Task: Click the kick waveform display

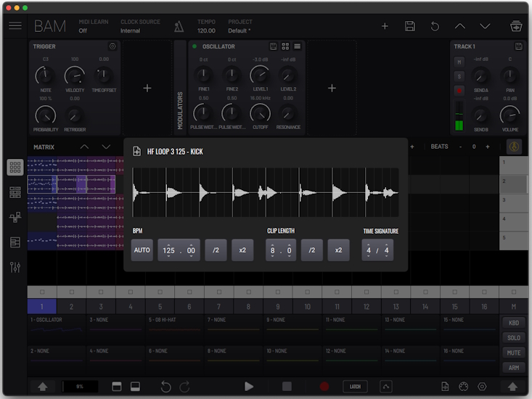Action: point(266,192)
